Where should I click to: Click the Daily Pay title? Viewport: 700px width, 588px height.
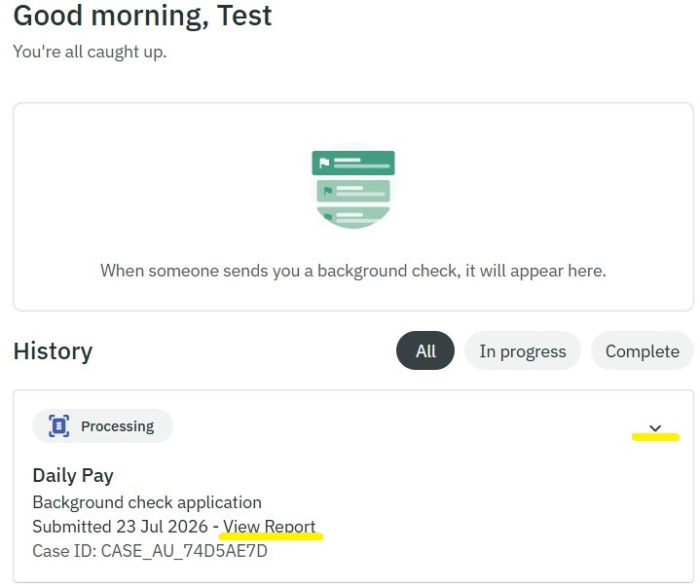tap(73, 475)
